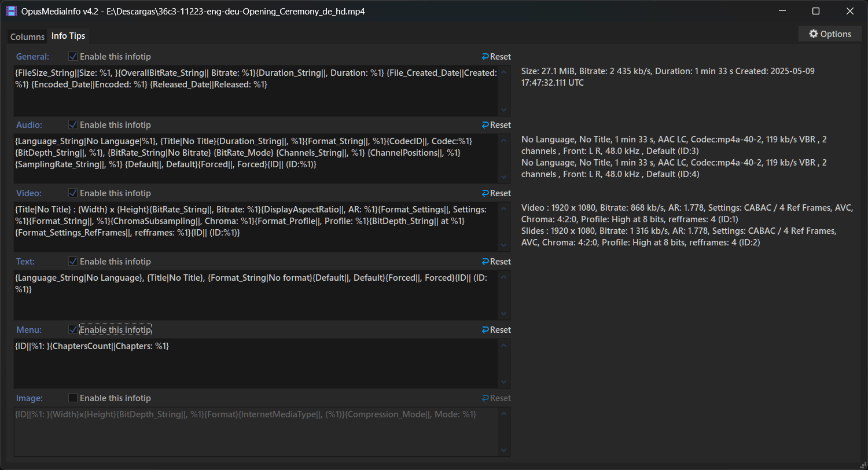This screenshot has width=868, height=470.
Task: Uncheck Enable this infotip for Audio
Action: click(73, 125)
